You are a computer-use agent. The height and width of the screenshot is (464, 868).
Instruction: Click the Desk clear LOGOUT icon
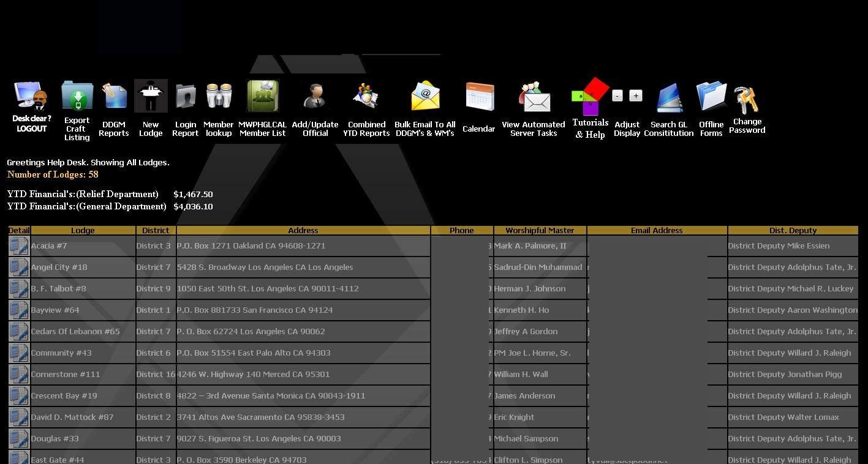click(x=31, y=97)
